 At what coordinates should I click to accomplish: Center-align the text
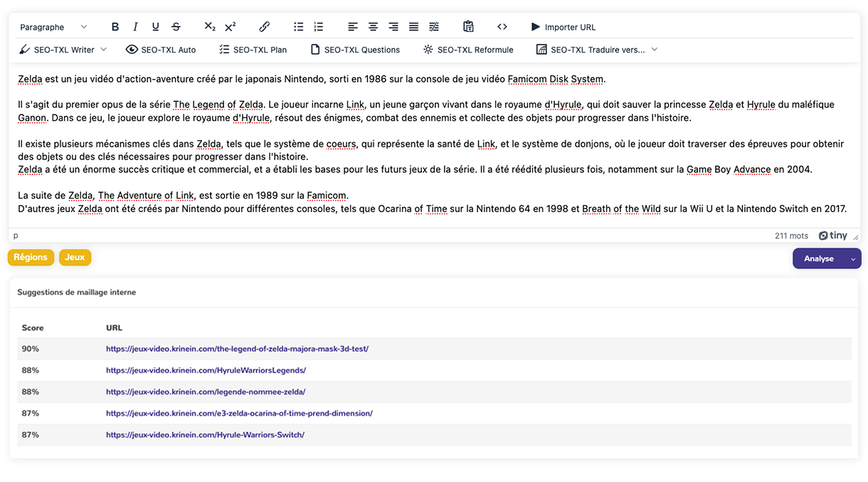373,27
